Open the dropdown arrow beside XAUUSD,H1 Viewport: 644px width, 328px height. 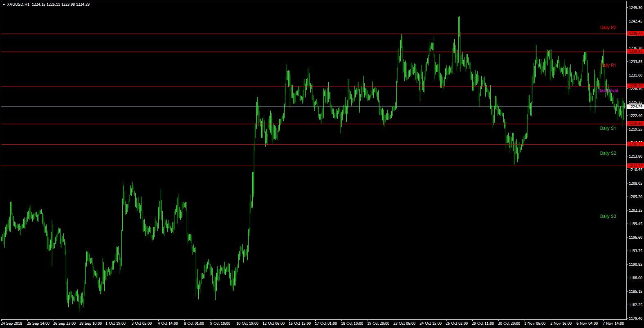[4, 5]
